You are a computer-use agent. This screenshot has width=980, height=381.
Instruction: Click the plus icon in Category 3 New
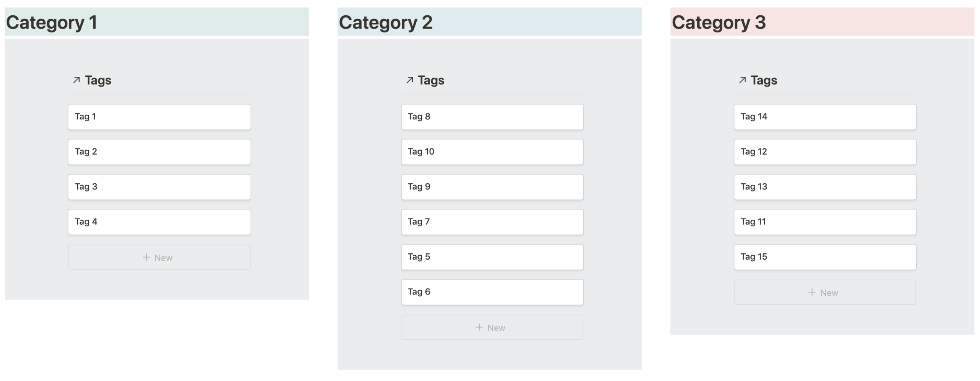[812, 293]
